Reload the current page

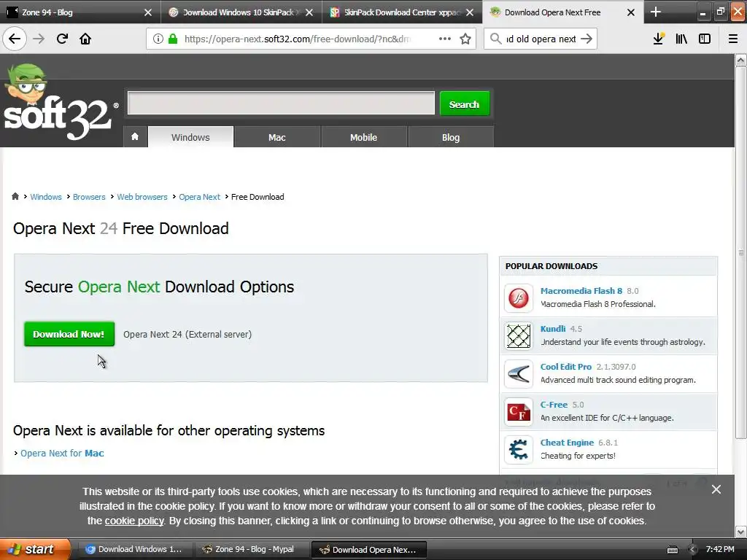click(x=62, y=39)
